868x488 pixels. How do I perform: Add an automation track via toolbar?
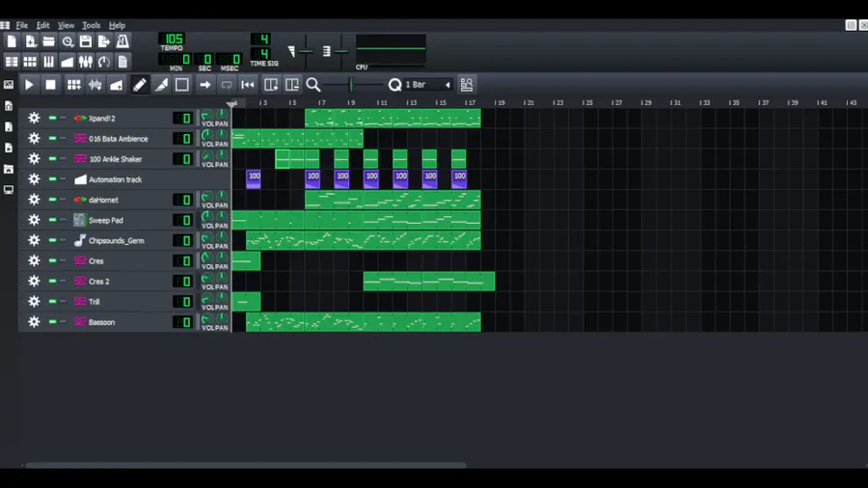click(x=117, y=85)
